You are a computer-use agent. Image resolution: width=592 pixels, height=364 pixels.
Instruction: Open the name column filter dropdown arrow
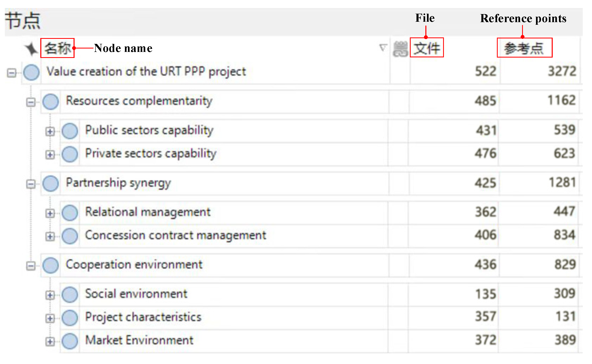(382, 47)
